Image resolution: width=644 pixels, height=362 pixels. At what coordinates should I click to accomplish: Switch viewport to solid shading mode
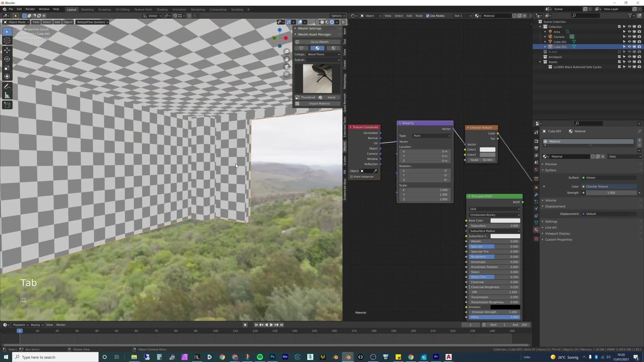coord(322,22)
